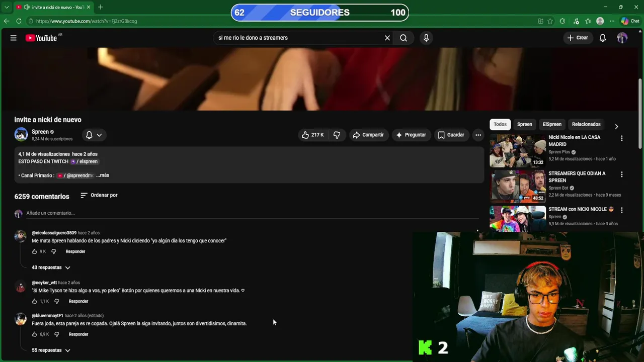
Task: Open a new browser tab
Action: click(x=101, y=7)
